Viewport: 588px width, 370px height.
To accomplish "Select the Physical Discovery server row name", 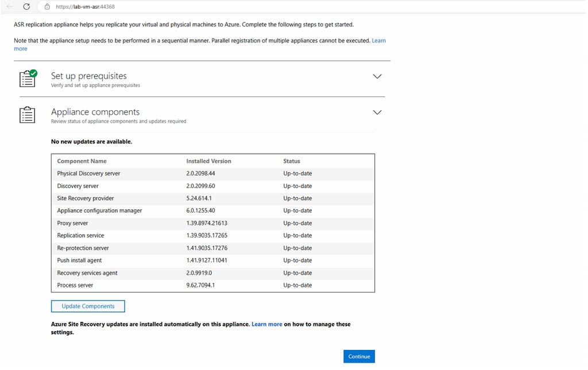I will pyautogui.click(x=88, y=173).
